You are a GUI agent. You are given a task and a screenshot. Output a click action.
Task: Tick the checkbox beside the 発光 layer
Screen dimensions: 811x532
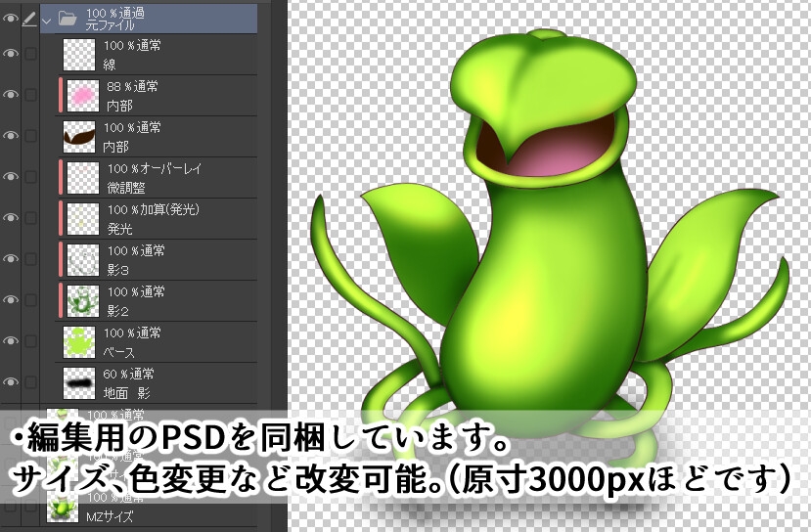coord(30,218)
